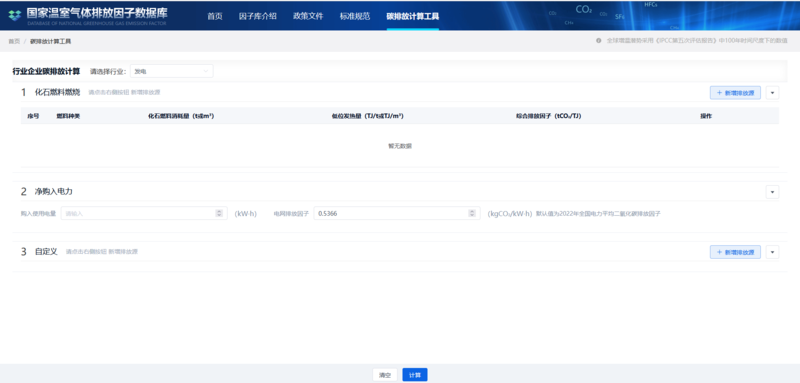Collapse the 化石燃料燃烧 section with arrow button
Screen dimensions: 800x383
pyautogui.click(x=772, y=93)
